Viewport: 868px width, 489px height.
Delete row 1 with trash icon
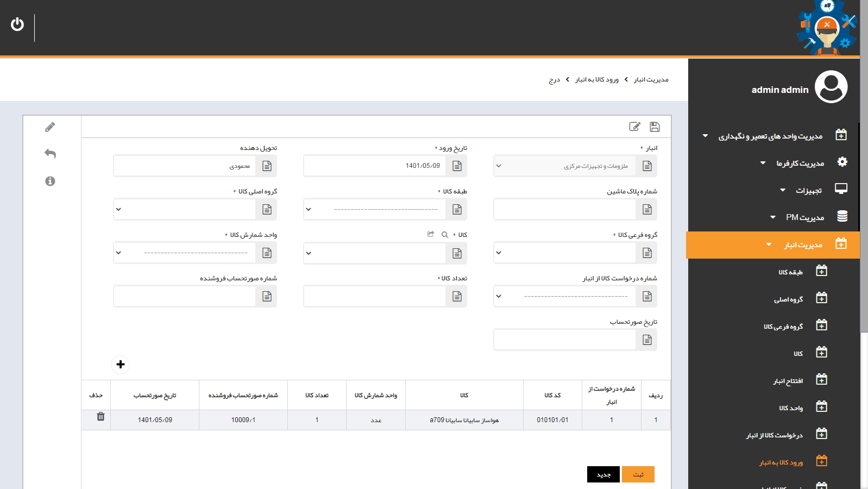[100, 417]
